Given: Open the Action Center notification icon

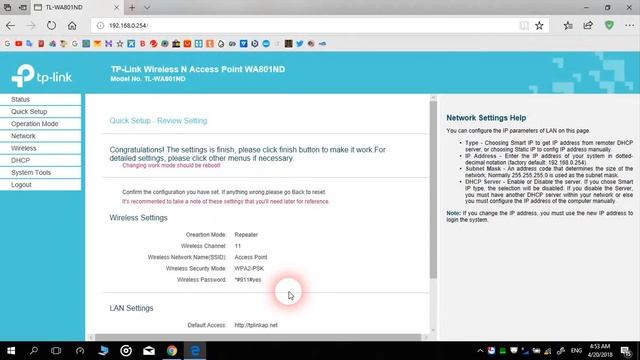Looking at the screenshot, I should (626, 351).
